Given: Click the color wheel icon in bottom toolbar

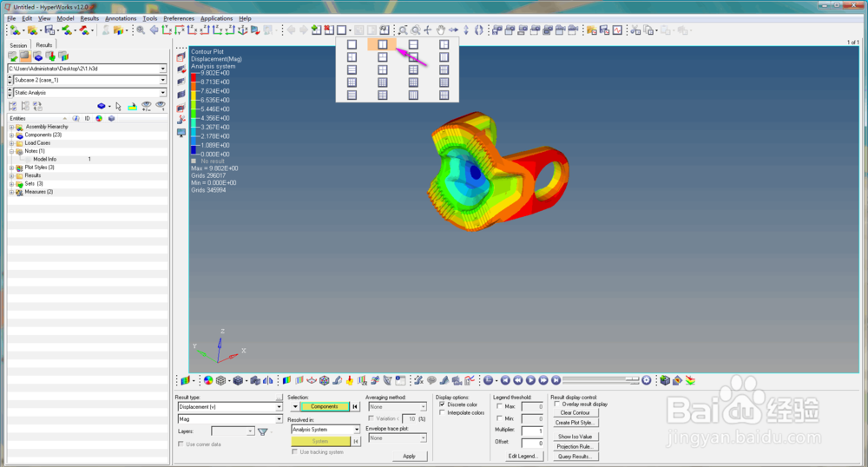Looking at the screenshot, I should (208, 381).
